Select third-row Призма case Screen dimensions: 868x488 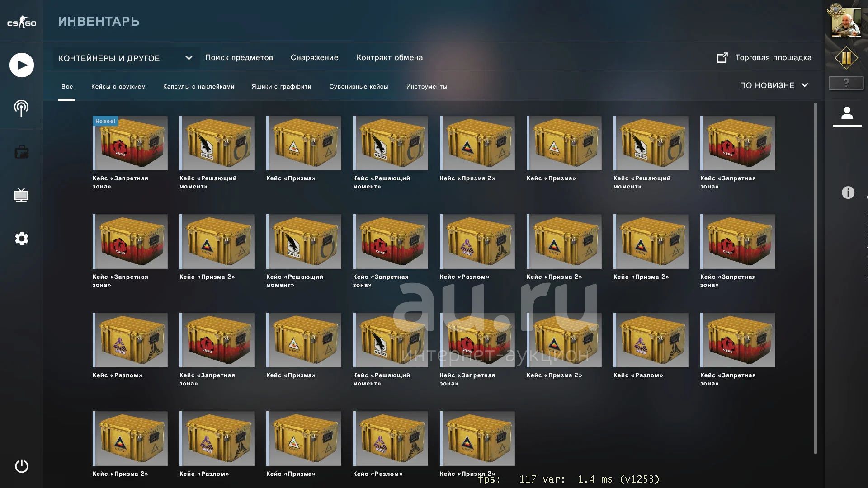click(x=304, y=340)
